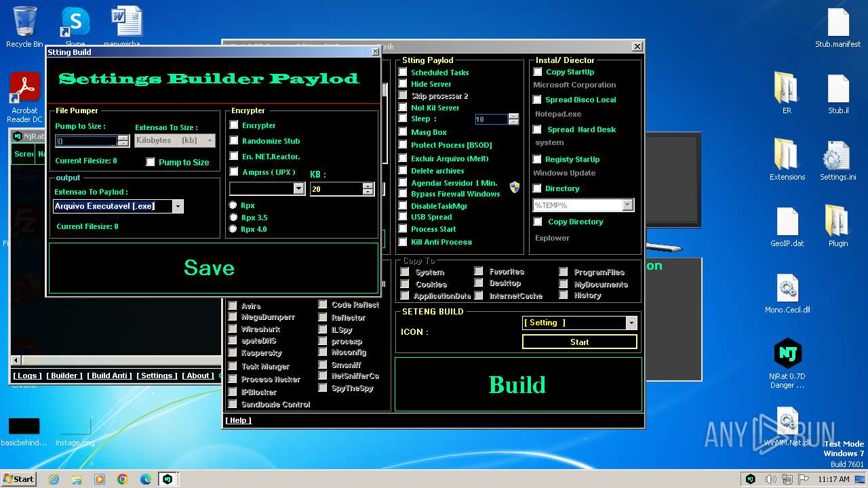Screen dimensions: 868x488
Task: Click the Start button under ICON
Action: 580,342
